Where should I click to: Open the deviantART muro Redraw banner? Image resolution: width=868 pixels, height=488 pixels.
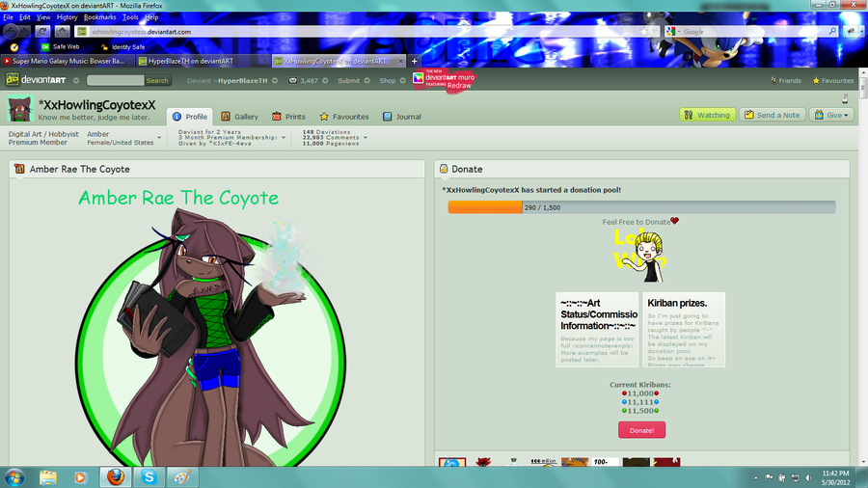444,80
